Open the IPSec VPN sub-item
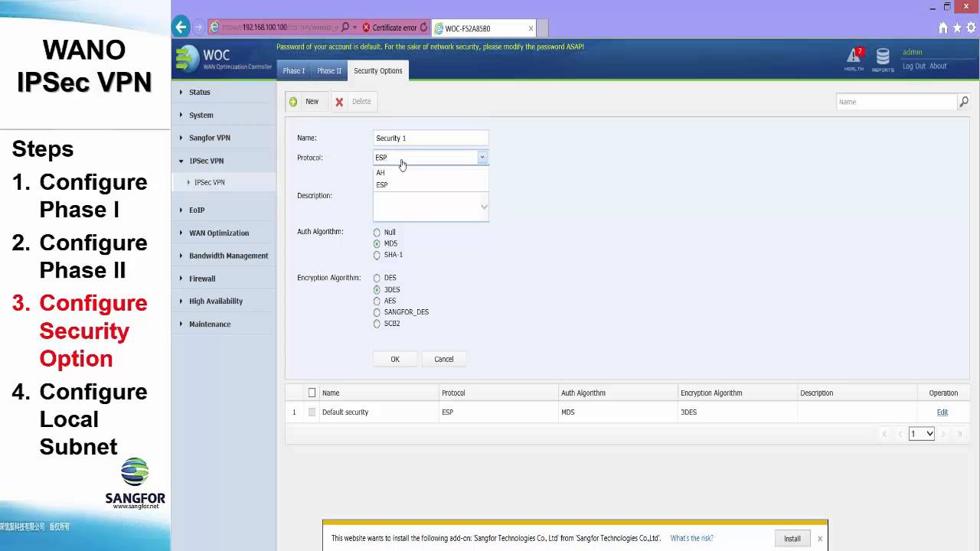 (209, 182)
